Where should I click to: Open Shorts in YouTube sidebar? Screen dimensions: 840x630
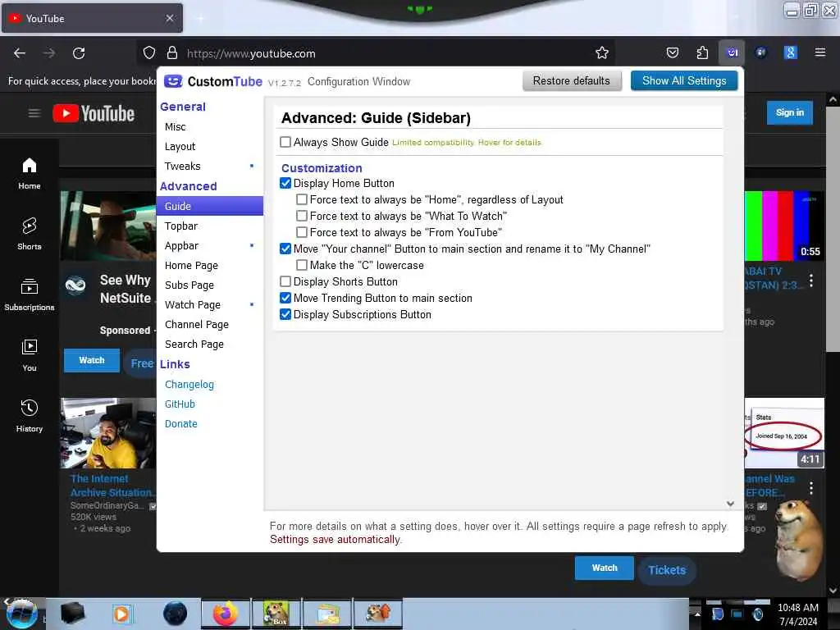tap(30, 234)
